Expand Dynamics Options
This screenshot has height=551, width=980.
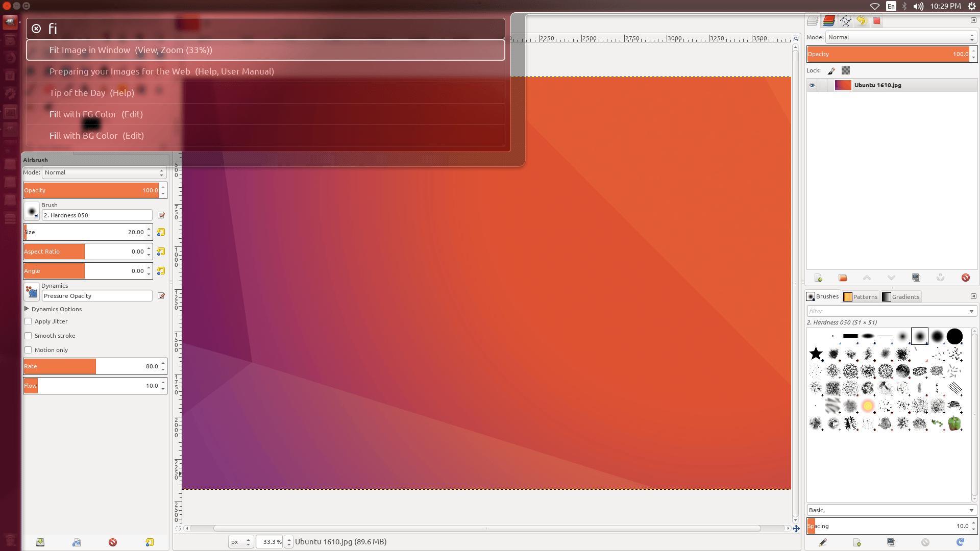point(27,309)
